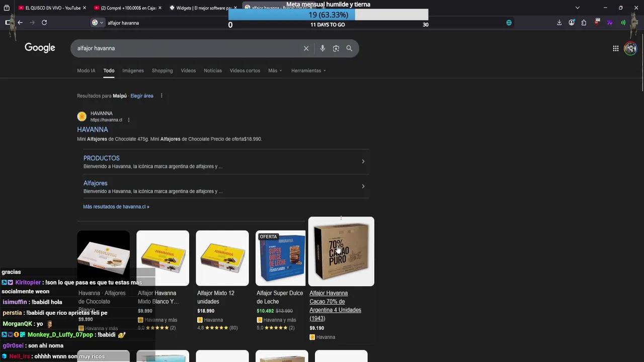This screenshot has width=644, height=362.
Task: Open the search engine dropdown in address bar
Action: click(x=98, y=23)
